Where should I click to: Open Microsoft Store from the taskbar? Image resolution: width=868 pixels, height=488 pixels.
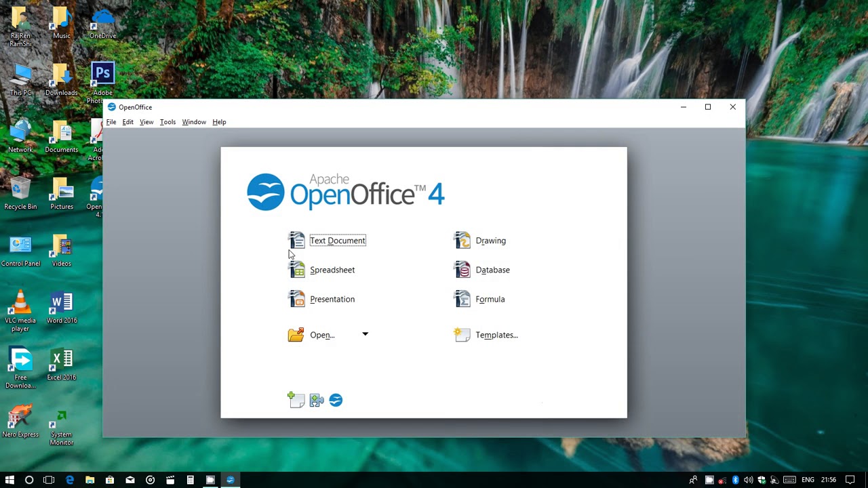click(x=110, y=480)
